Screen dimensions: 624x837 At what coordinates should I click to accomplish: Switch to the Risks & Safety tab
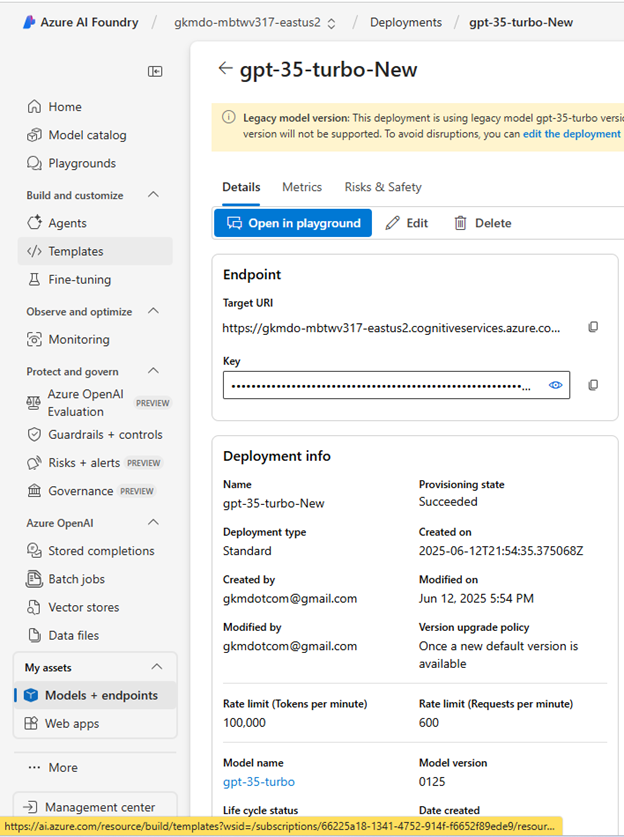[x=383, y=187]
